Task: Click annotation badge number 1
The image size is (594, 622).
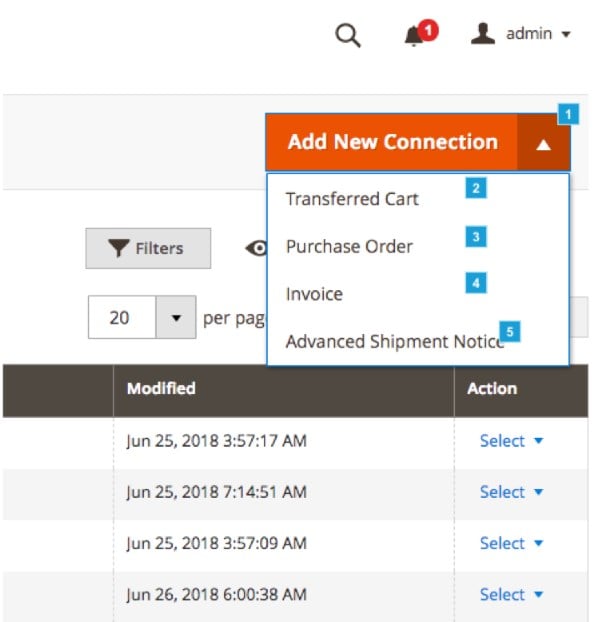Action: (568, 114)
